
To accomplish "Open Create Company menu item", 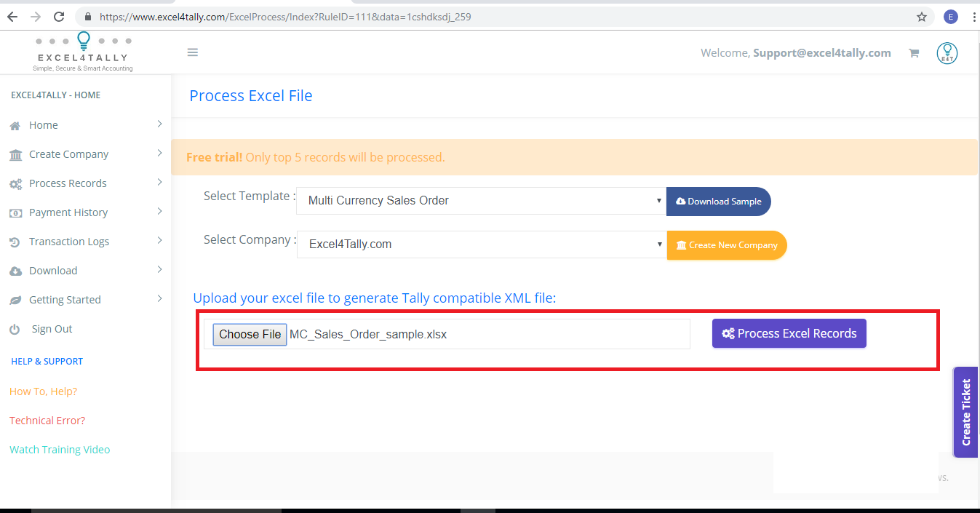I will (68, 154).
